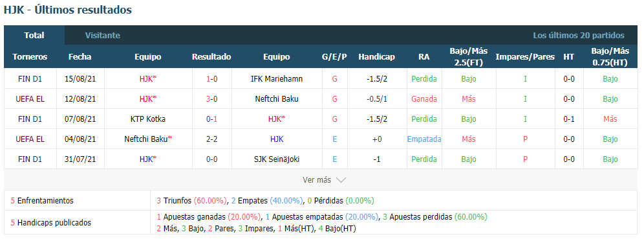Click red HJK* team in 07/08/21 row
This screenshot has height=241, width=644.
277,119
